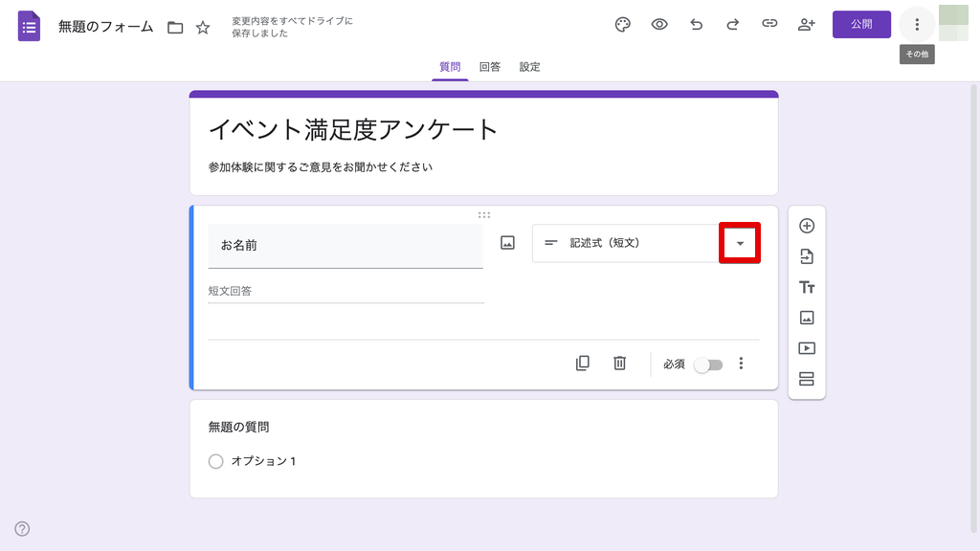
Task: Open the add collaborators icon
Action: 806,25
